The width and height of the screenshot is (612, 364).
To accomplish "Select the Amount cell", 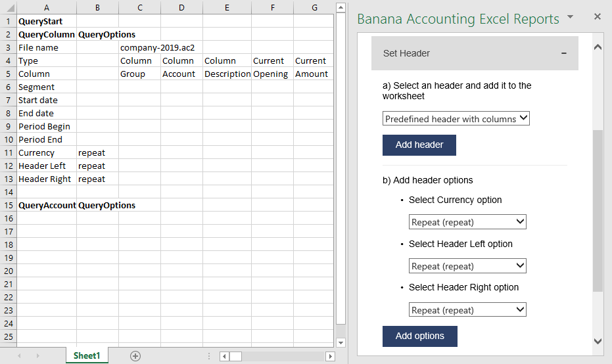I will click(x=314, y=74).
